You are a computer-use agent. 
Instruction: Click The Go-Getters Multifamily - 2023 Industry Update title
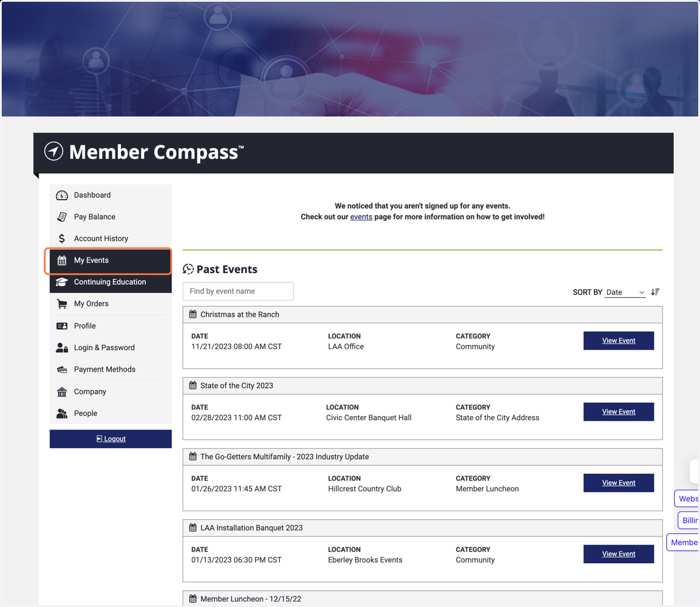click(285, 457)
